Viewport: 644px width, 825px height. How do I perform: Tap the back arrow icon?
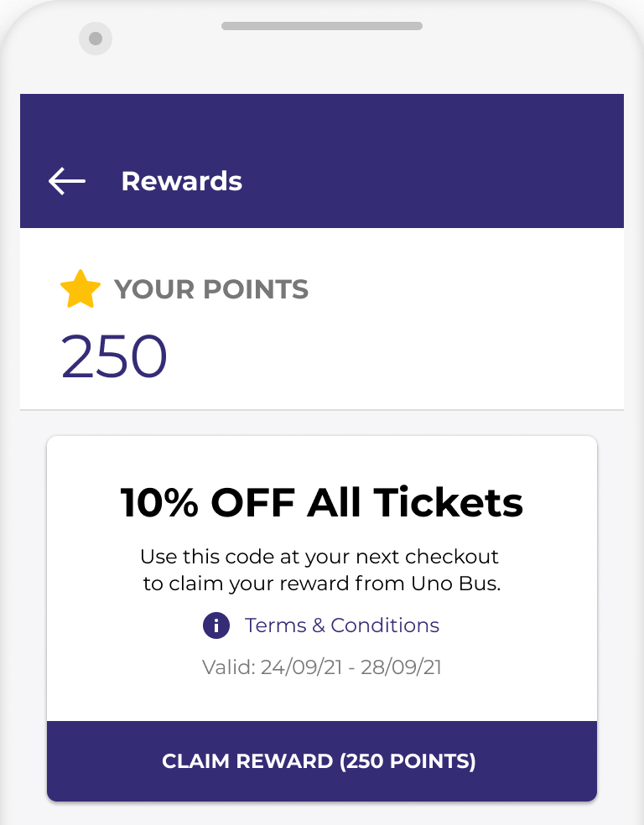coord(67,181)
